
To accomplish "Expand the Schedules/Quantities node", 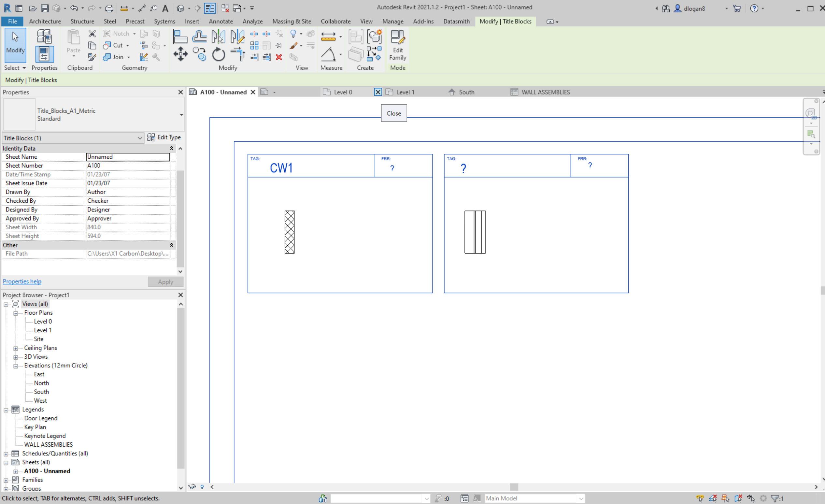I will (6, 454).
